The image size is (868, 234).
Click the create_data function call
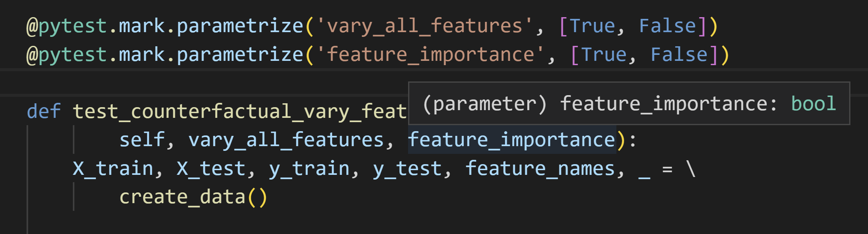(182, 197)
